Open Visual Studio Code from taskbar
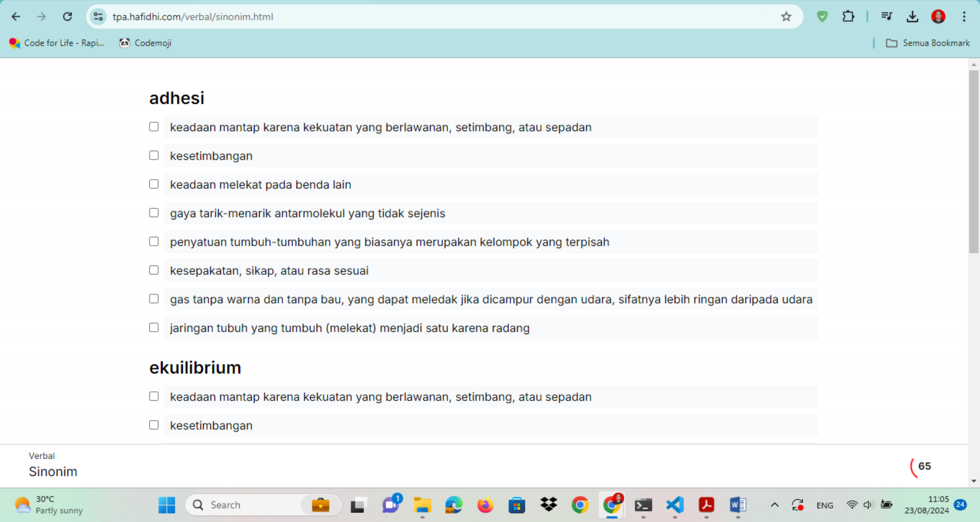 674,505
